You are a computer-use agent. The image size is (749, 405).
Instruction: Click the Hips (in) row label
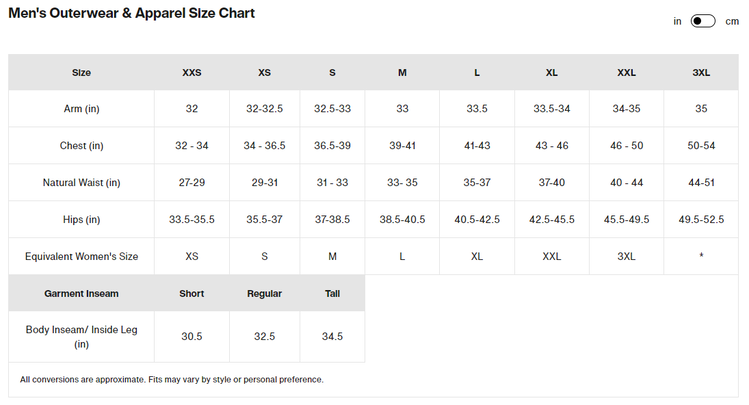[81, 219]
